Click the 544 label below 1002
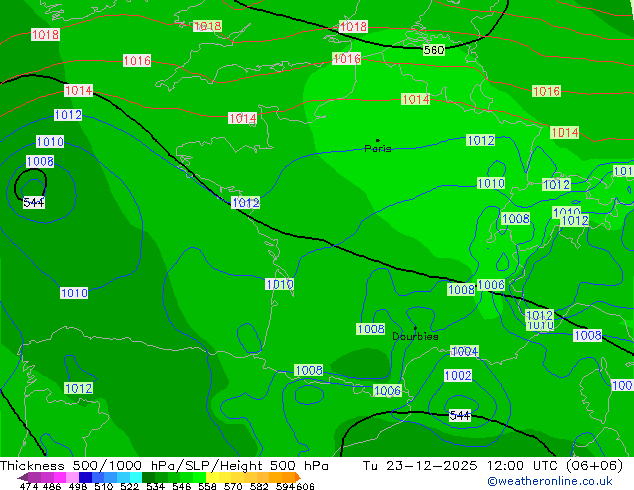 460,415
